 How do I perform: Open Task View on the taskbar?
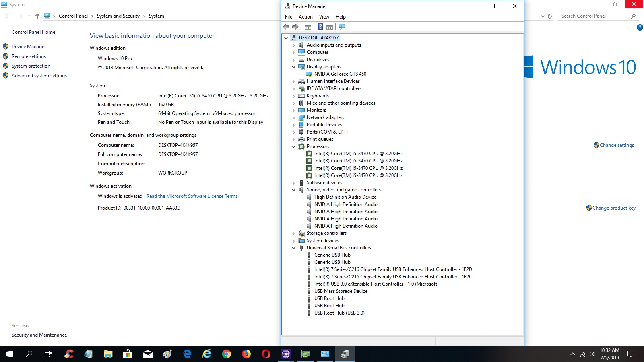click(48, 354)
